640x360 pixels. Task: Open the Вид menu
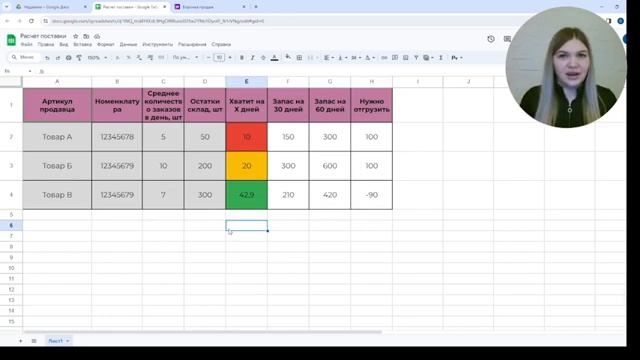coord(64,44)
